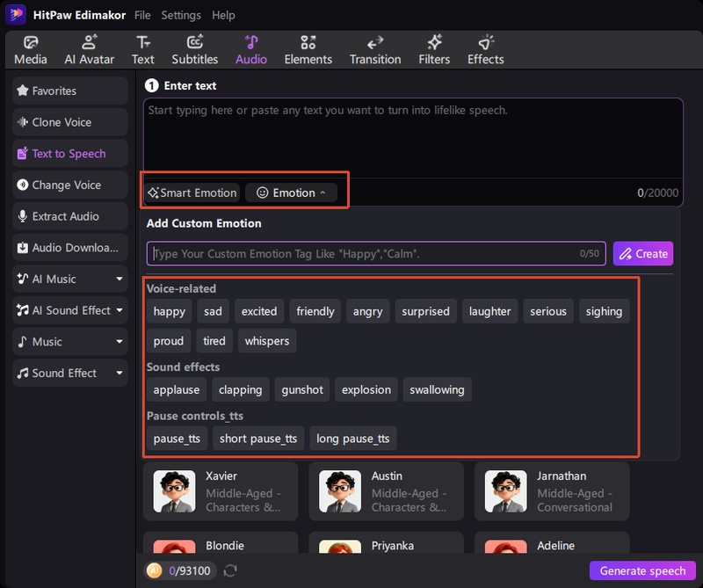Click the custom emotion tag input field

(376, 254)
